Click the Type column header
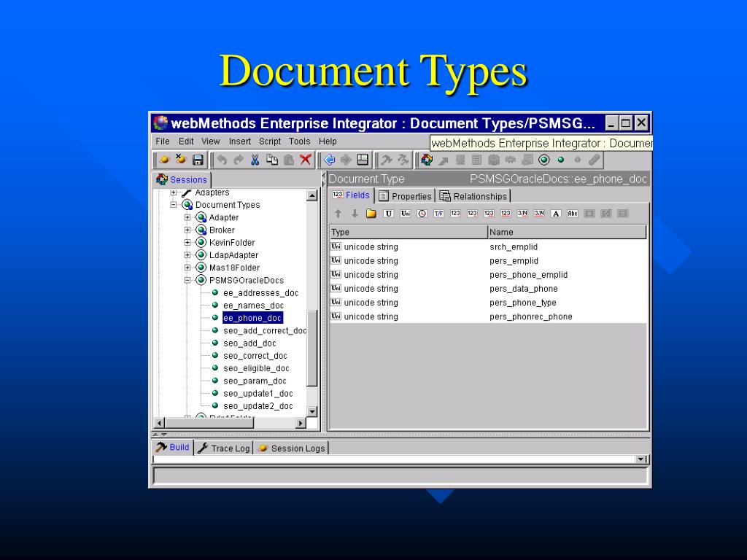Viewport: 747px width, 560px height. [x=409, y=232]
